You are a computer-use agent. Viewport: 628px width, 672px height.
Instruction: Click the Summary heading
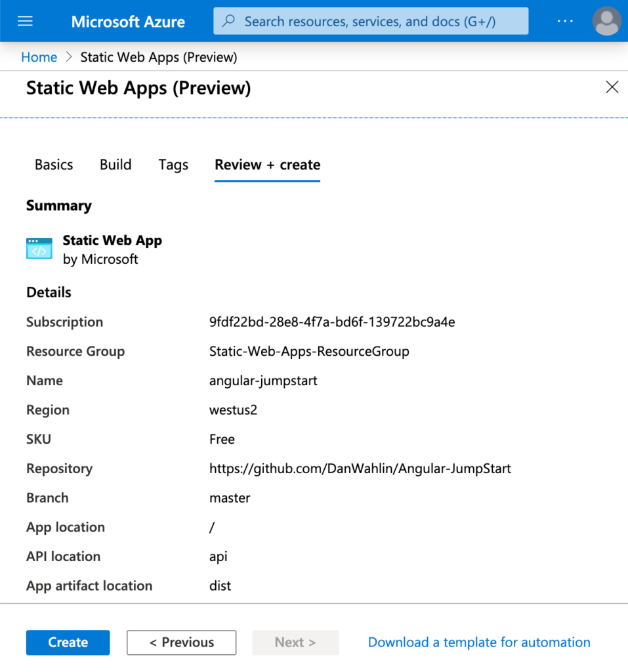(x=58, y=205)
